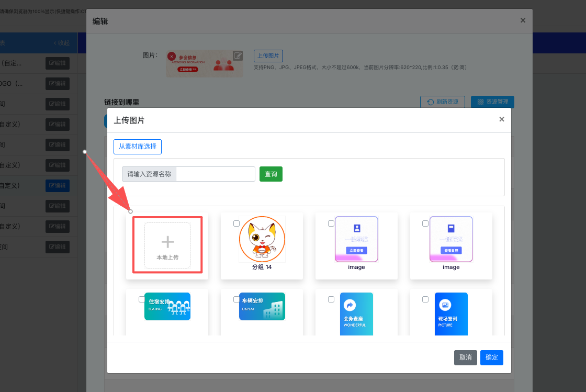Focus the resource name search input
This screenshot has width=586, height=392.
click(215, 174)
